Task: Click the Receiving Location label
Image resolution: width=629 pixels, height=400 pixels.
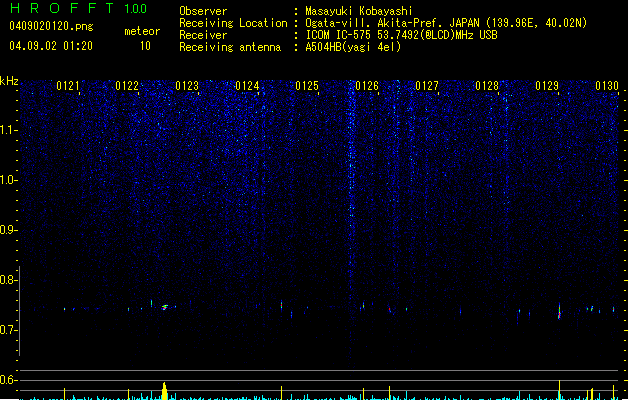Action: pyautogui.click(x=233, y=23)
